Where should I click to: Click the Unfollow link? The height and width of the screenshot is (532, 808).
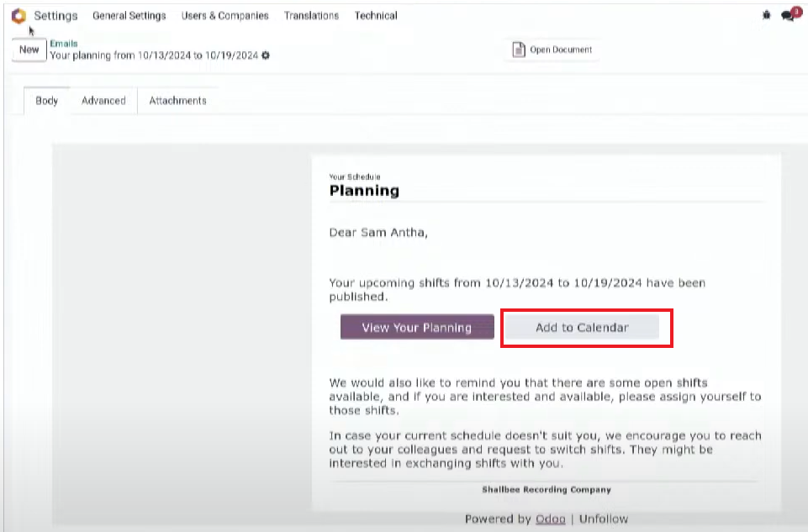click(604, 519)
